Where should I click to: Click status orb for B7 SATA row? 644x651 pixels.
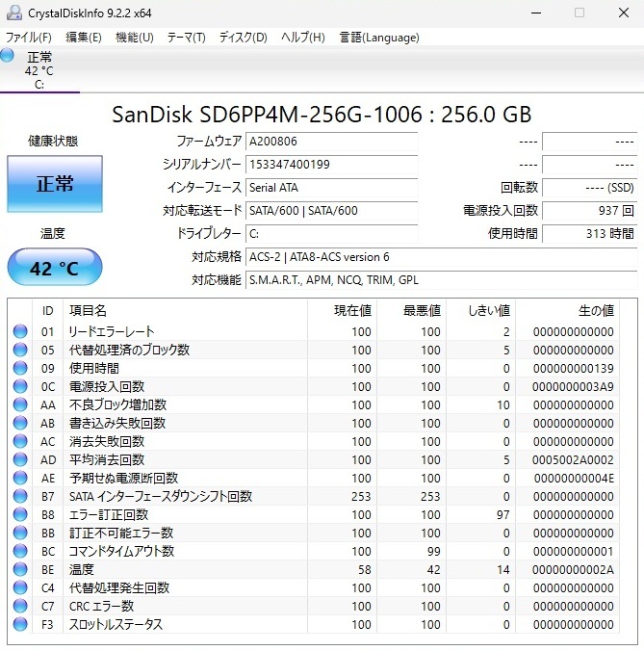point(20,496)
